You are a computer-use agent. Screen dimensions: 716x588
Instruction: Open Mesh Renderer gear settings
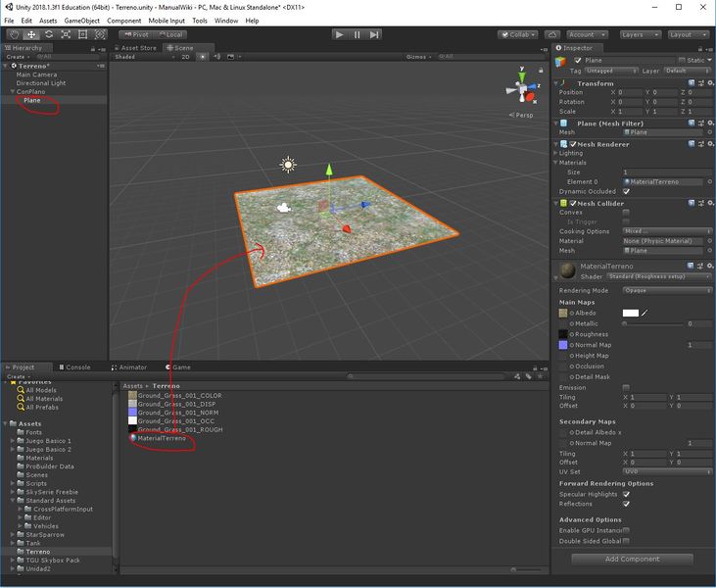pyautogui.click(x=710, y=144)
